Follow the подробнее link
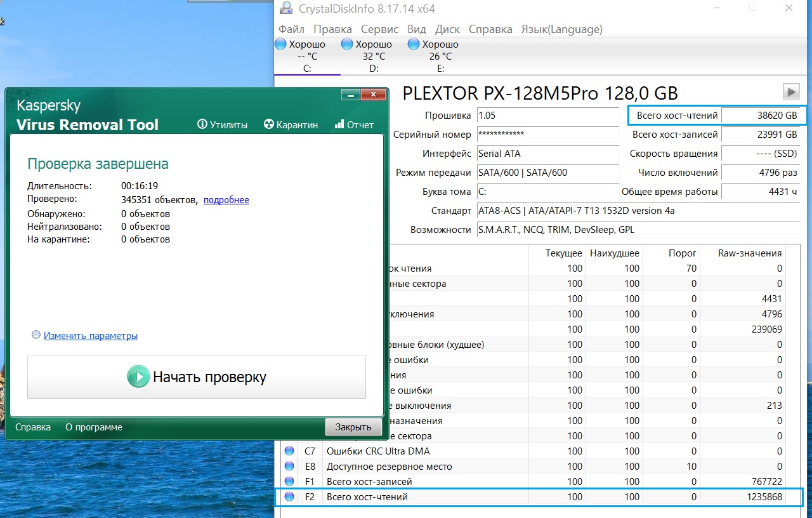 tap(226, 200)
